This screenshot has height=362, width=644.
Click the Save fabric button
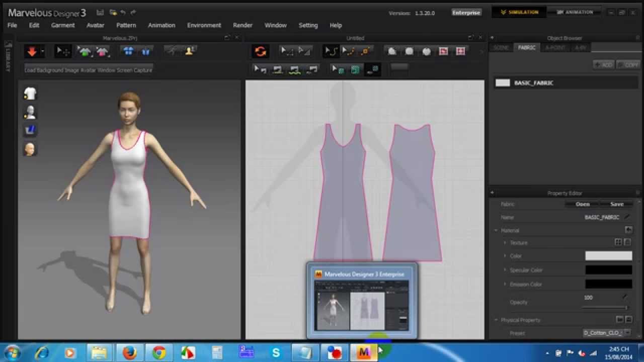coord(617,204)
